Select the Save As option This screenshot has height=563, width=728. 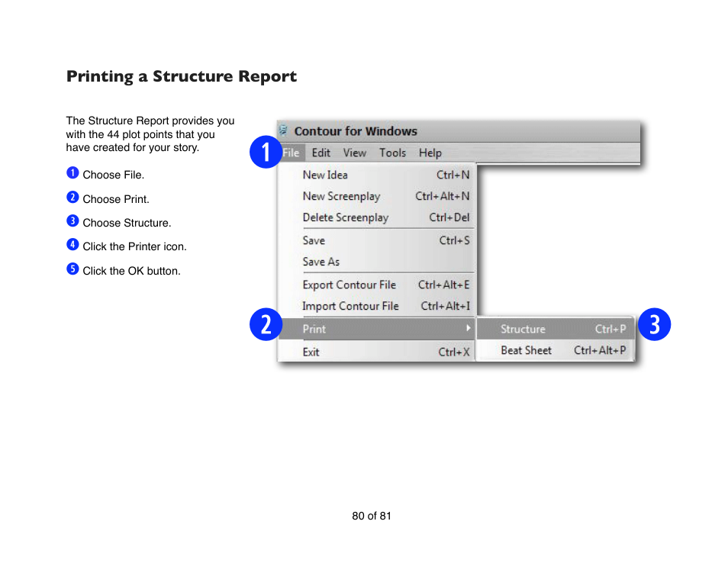pos(377,262)
